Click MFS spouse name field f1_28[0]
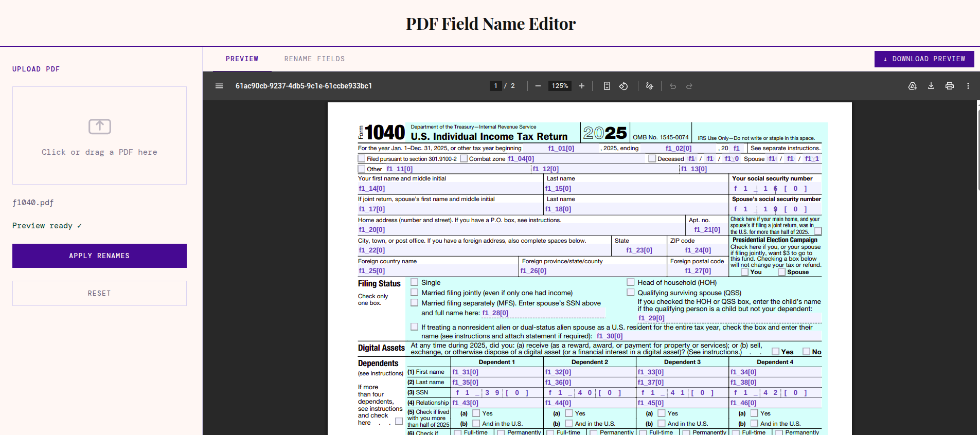Screen dimensions: 980x435 pyautogui.click(x=543, y=313)
